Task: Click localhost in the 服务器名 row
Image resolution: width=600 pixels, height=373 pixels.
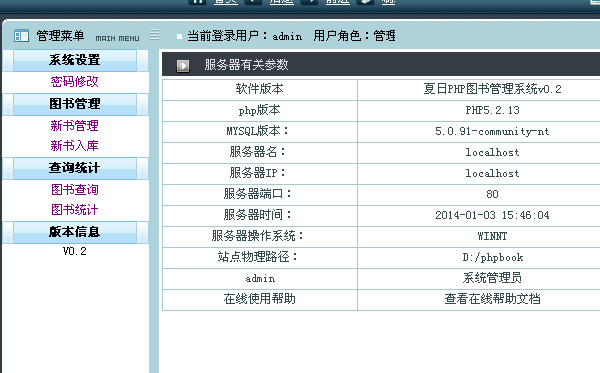Action: click(492, 152)
